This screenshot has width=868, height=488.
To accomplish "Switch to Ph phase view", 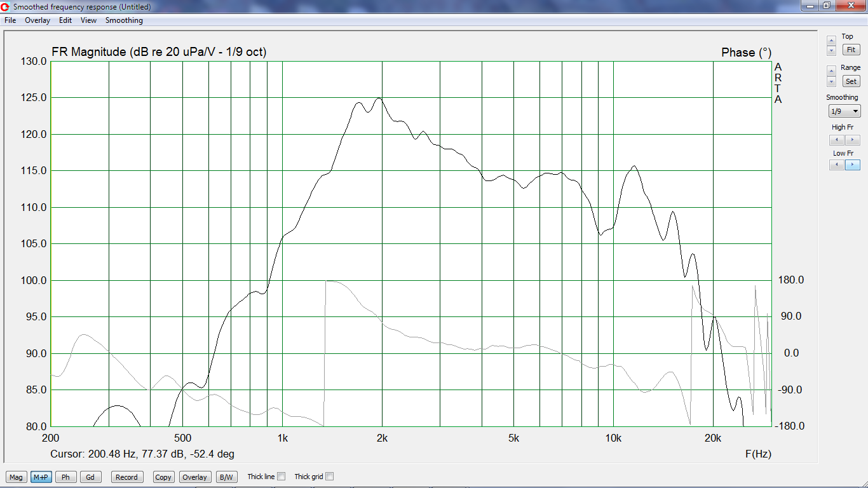I will click(65, 477).
